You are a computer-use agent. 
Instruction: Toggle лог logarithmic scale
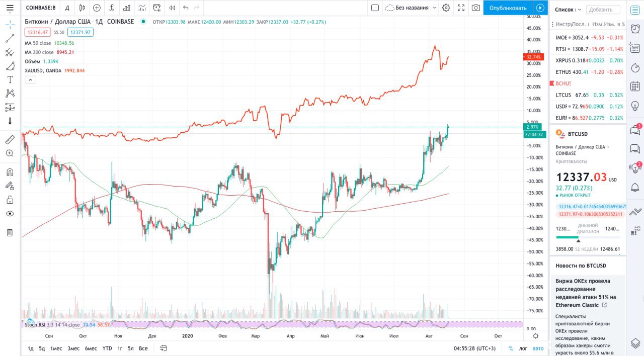[x=523, y=348]
